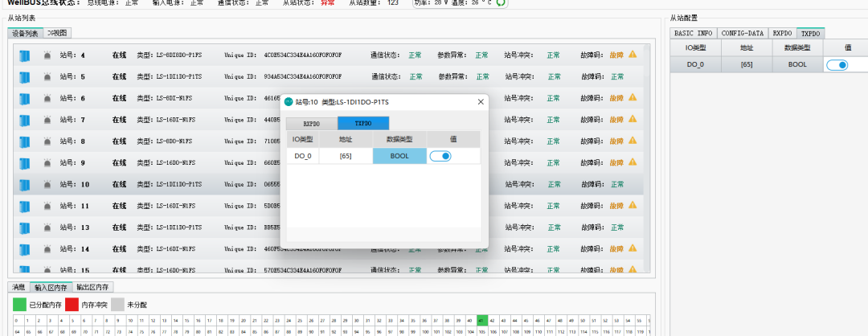Click the fault warning triangle on station 11
The width and height of the screenshot is (868, 336).
click(633, 205)
